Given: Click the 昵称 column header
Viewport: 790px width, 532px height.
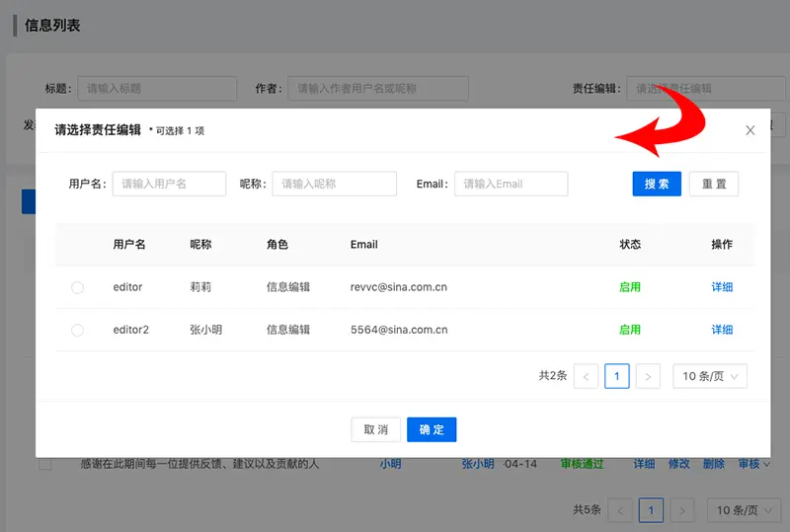Looking at the screenshot, I should point(200,245).
